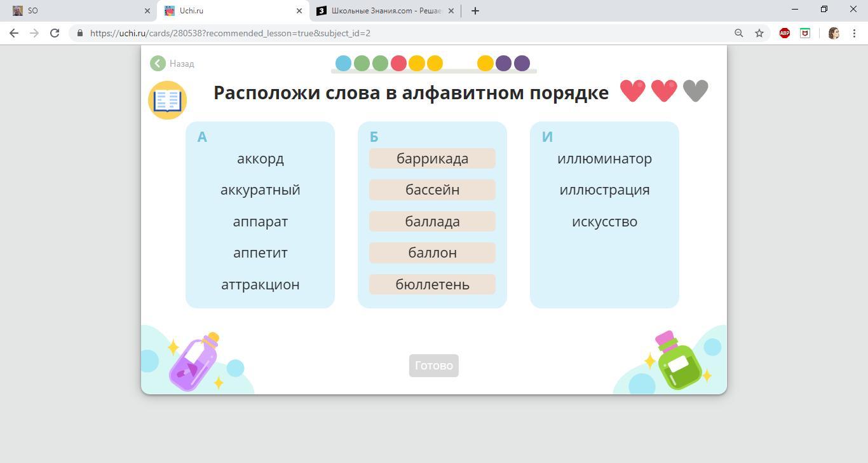Viewport: 868px width, 463px height.
Task: Click the word иллюминатор
Action: coord(604,158)
